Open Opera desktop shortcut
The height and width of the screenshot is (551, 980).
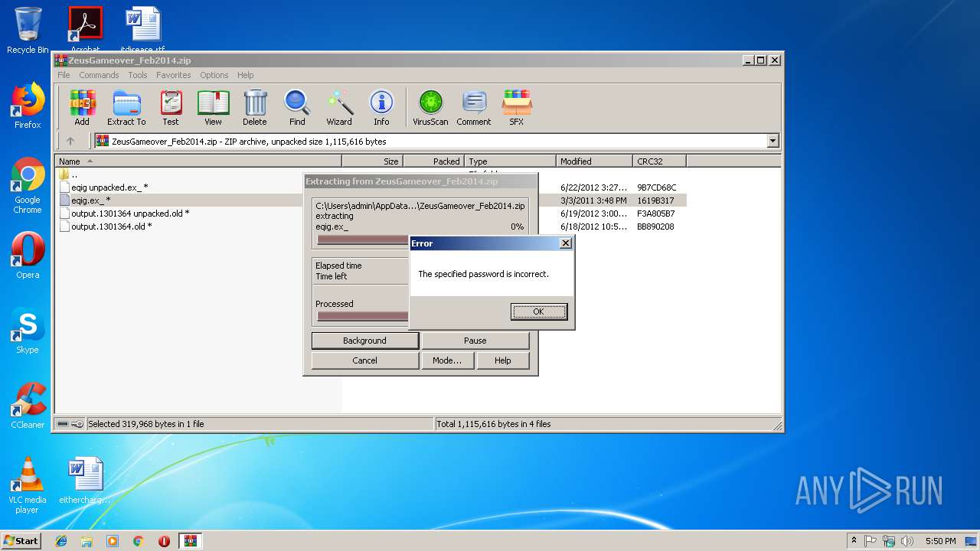(x=28, y=256)
